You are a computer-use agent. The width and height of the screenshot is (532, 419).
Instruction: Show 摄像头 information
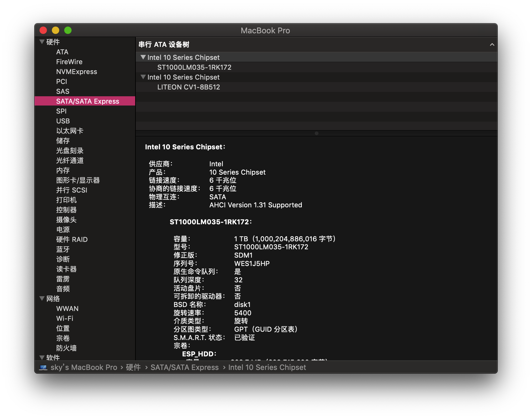click(66, 220)
